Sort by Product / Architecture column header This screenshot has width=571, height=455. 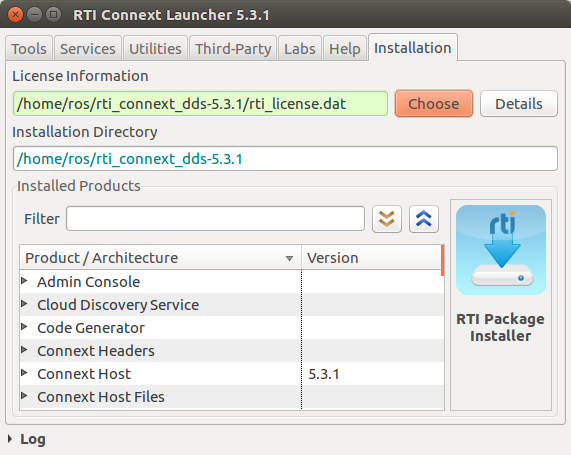pyautogui.click(x=161, y=258)
